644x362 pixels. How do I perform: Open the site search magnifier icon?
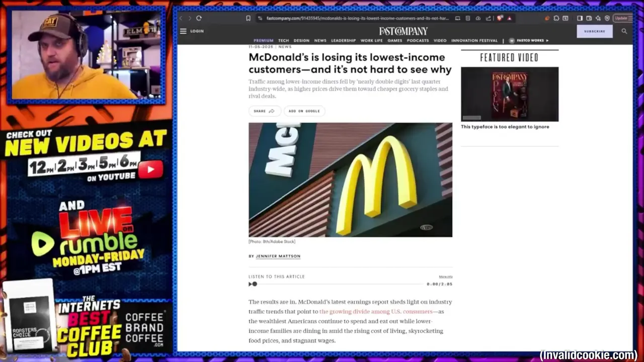point(624,31)
